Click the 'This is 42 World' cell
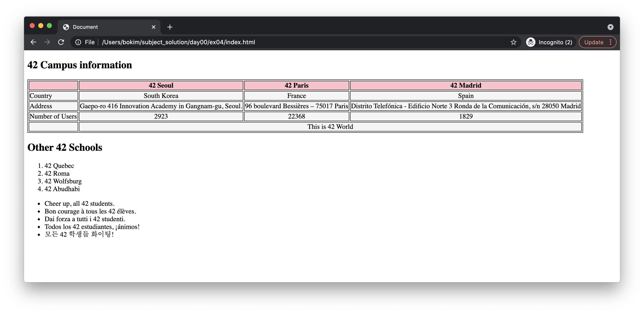 coord(330,127)
